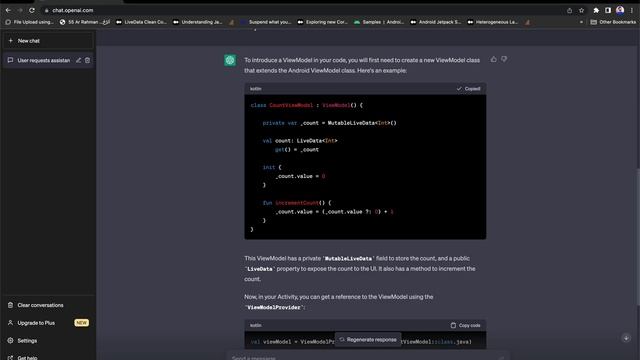Rename conversation with the pencil icon
This screenshot has width=640, height=360.
(x=78, y=60)
